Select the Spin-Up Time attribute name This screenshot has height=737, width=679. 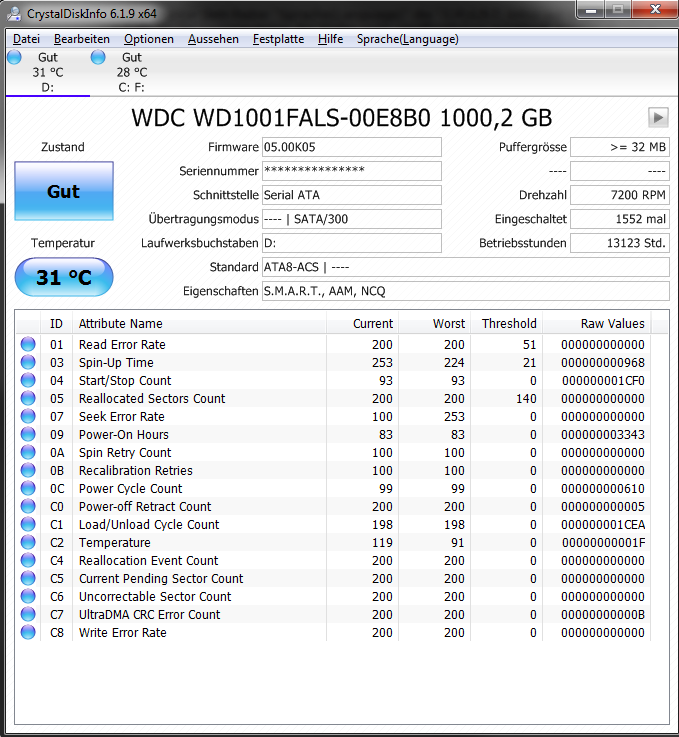point(116,362)
